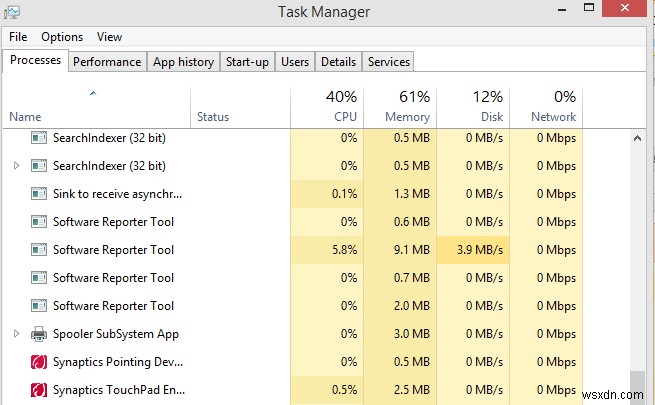This screenshot has height=405, width=655.
Task: Select the first SearchIndexer (32 bit) name without arrow
Action: pos(109,138)
